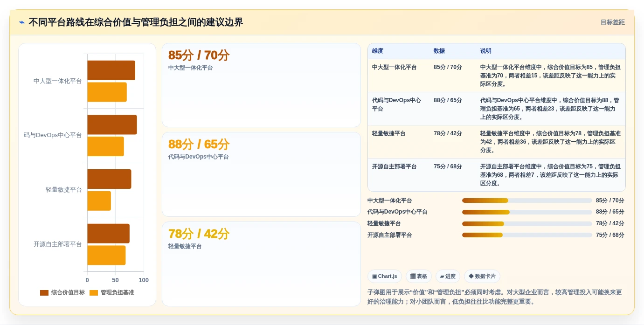Select the 78分 / 42分 data card

261,264
